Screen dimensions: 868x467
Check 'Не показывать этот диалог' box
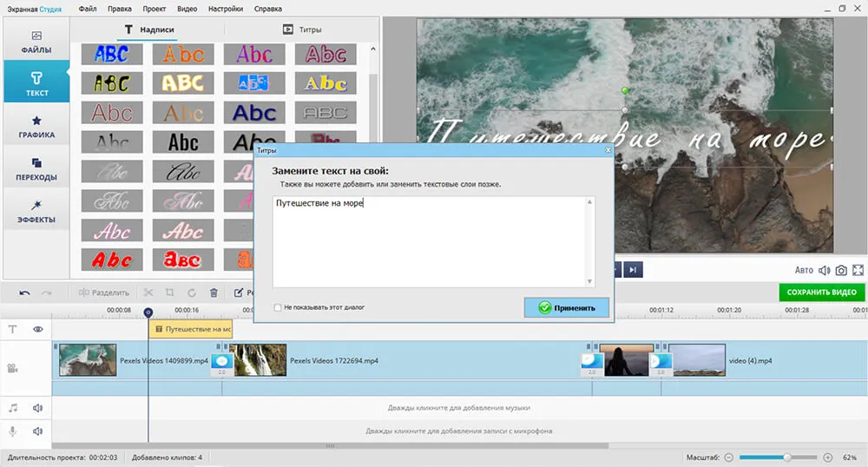tap(278, 307)
